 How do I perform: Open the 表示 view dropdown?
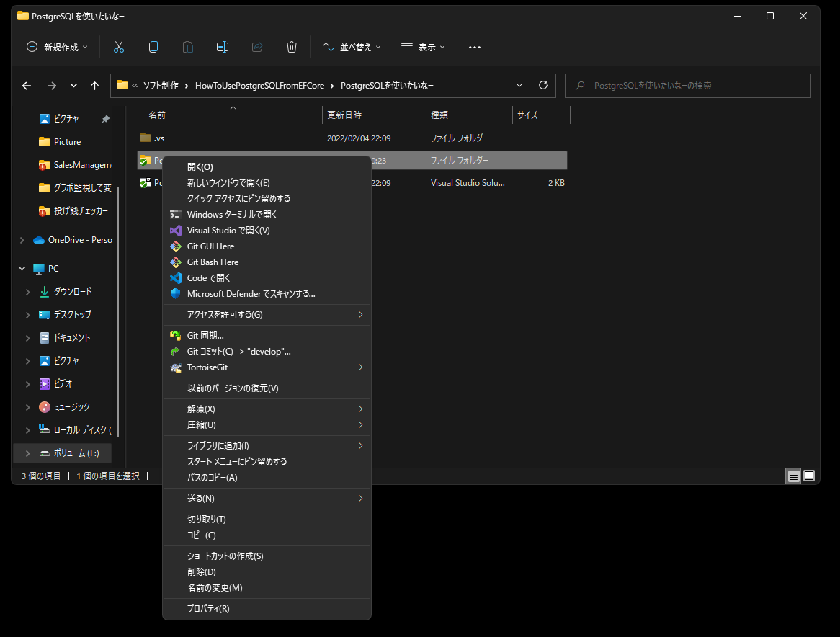(x=423, y=47)
